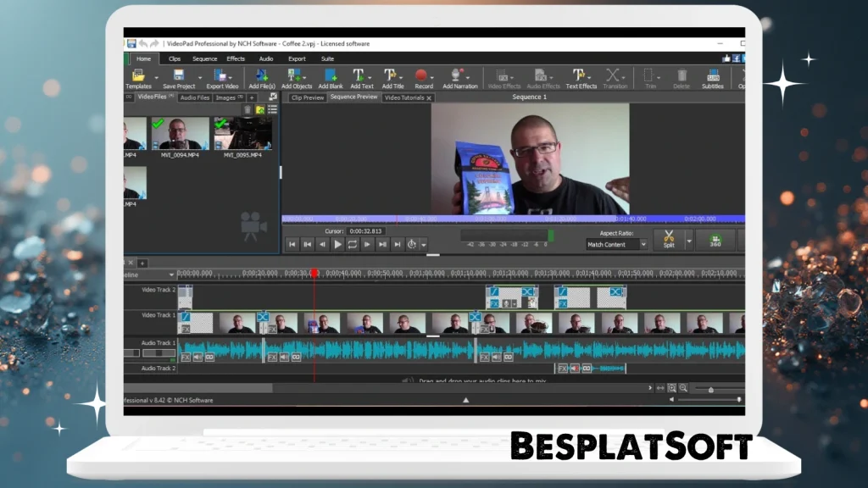Screen dimensions: 868x488
Task: Mute the first Audio Track 1 clip
Action: [198, 358]
